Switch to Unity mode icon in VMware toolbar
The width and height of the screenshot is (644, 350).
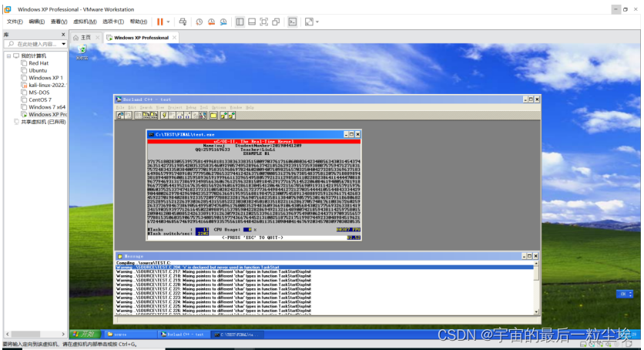pos(276,22)
